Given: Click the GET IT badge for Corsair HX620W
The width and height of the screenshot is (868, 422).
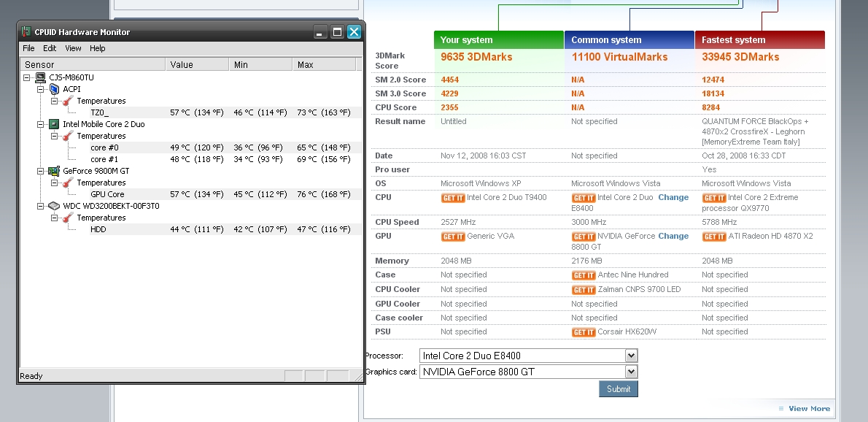Looking at the screenshot, I should tap(584, 332).
